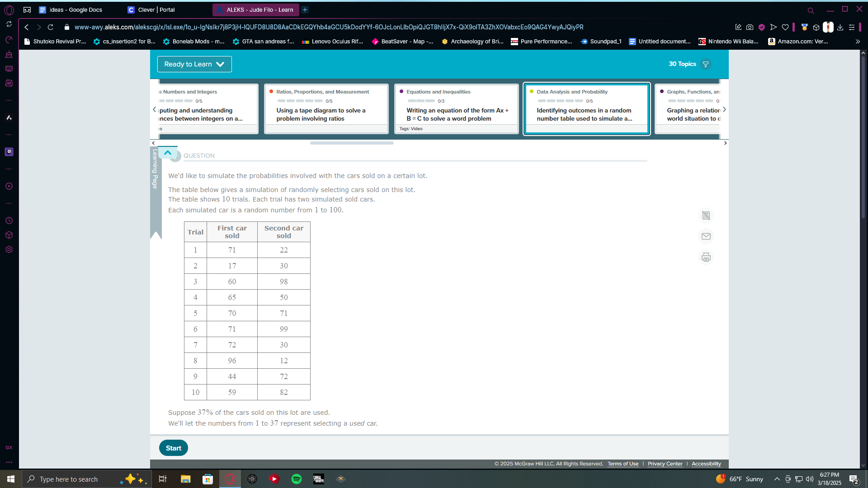Expand the bookmarks overflow chevron
This screenshot has width=868, height=488.
858,42
